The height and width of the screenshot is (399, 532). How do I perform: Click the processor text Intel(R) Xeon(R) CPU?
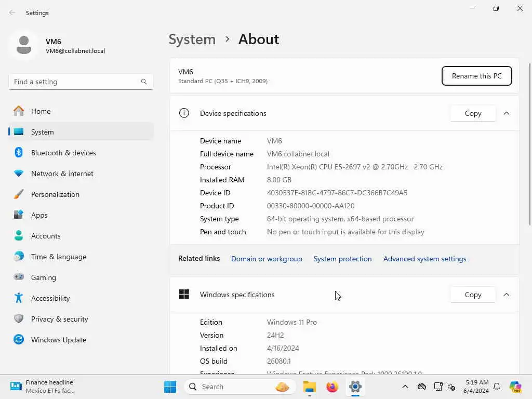click(354, 167)
